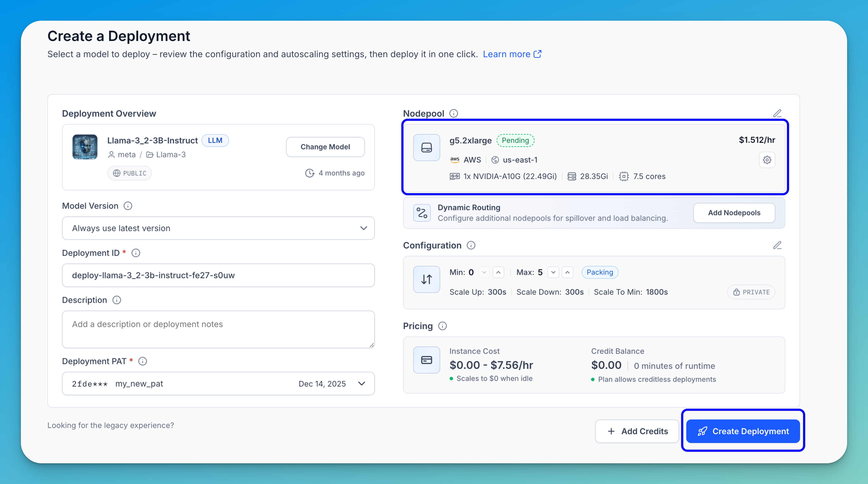The width and height of the screenshot is (868, 484).
Task: Click the Model Version info icon
Action: [128, 206]
